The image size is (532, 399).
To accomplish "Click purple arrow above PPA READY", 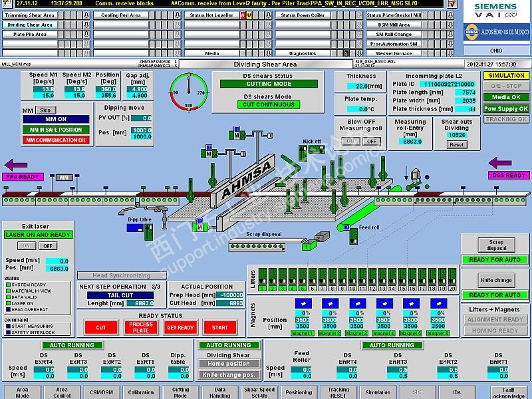I will tap(16, 165).
